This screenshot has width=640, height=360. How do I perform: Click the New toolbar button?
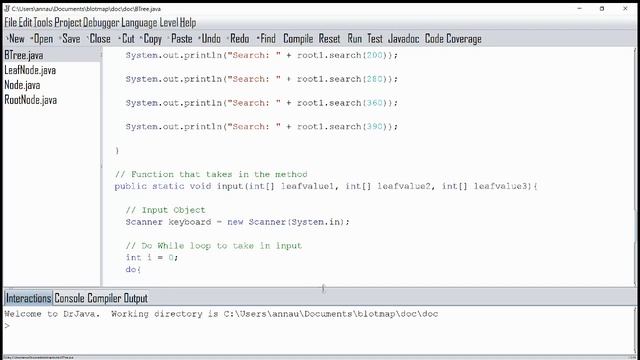pyautogui.click(x=16, y=39)
